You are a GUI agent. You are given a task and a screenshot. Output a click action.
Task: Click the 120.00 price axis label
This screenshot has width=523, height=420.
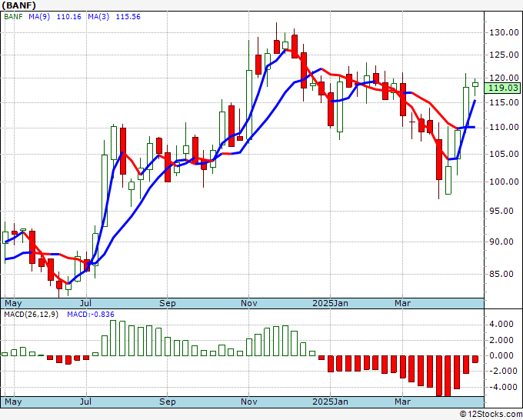click(x=504, y=78)
